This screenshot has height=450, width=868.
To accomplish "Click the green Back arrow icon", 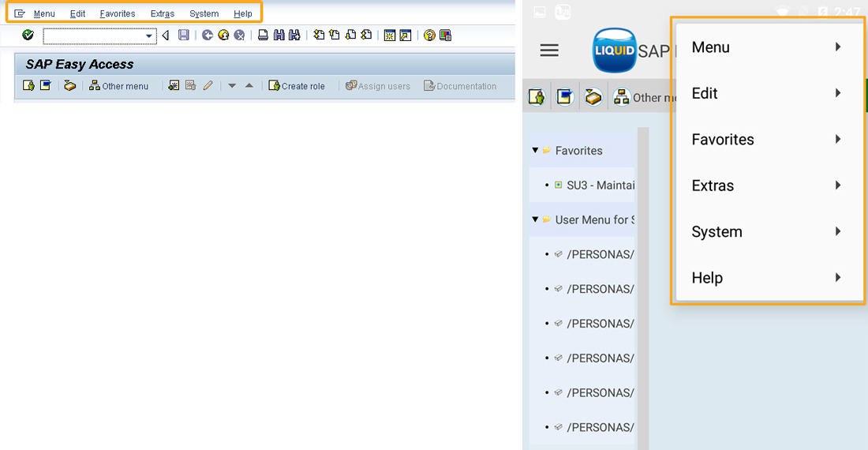I will (208, 36).
